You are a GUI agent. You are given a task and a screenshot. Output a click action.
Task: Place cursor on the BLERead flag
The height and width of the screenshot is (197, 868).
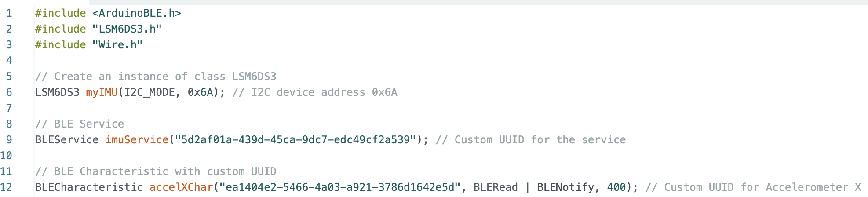(x=496, y=187)
